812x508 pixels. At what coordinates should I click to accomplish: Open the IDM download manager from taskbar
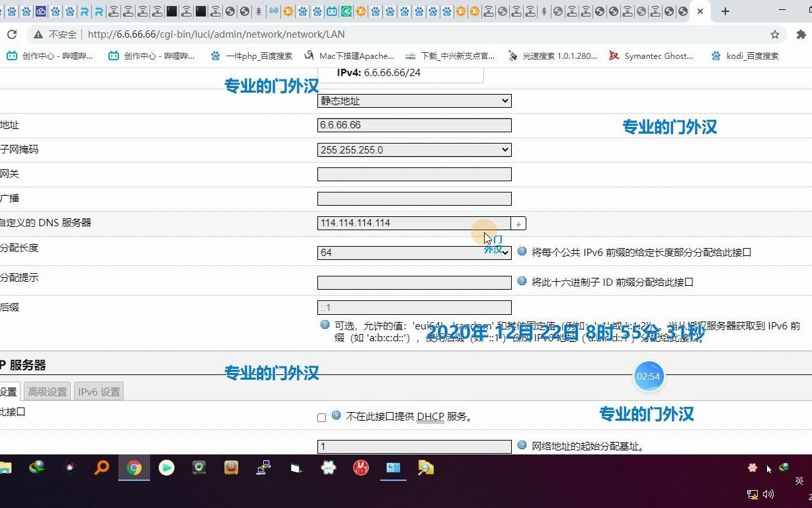pyautogui.click(x=36, y=468)
